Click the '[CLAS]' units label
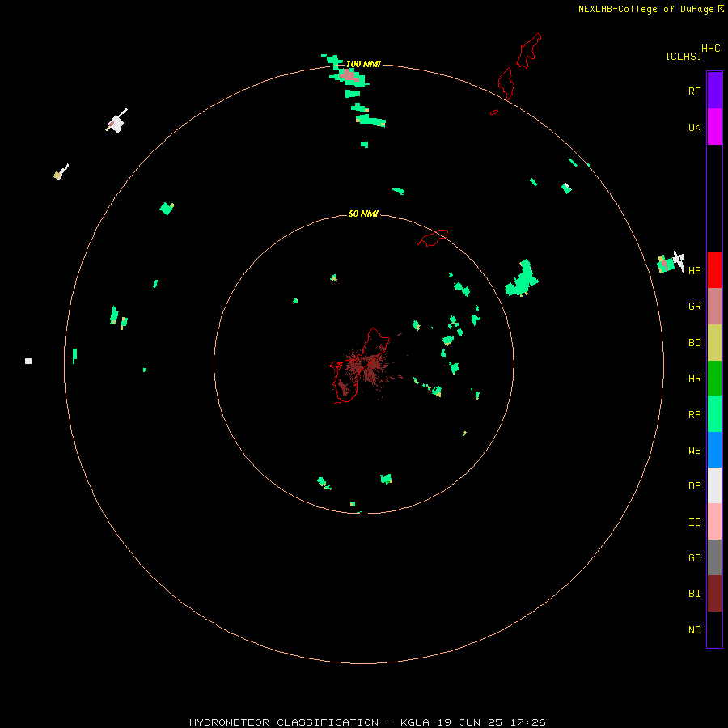 [684, 56]
